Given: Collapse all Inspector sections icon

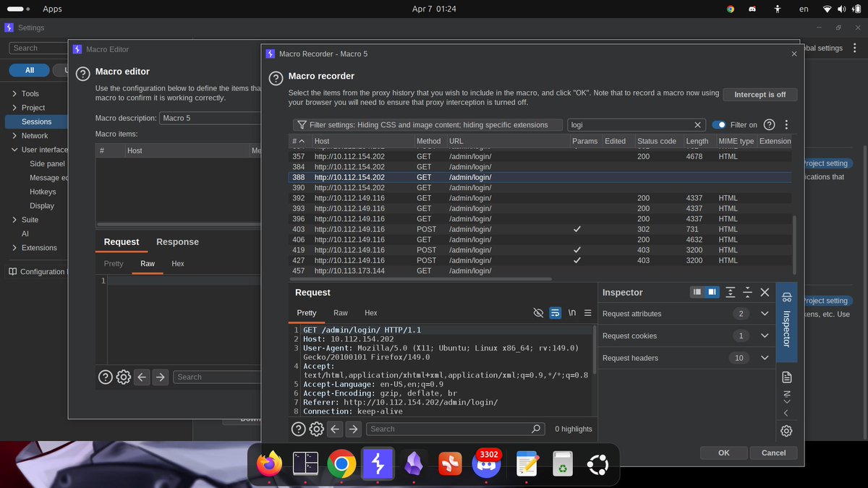Looking at the screenshot, I should (748, 292).
